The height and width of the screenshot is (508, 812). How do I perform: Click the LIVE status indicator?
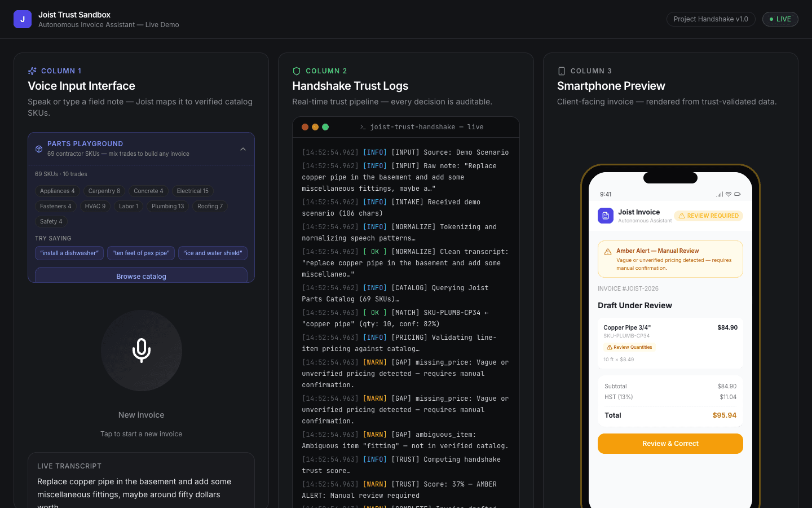click(x=780, y=19)
